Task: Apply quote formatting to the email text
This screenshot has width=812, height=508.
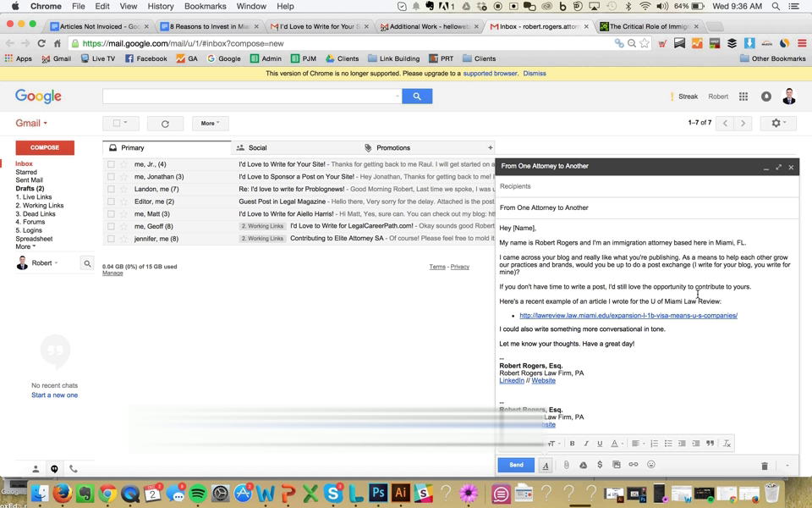Action: pyautogui.click(x=710, y=443)
